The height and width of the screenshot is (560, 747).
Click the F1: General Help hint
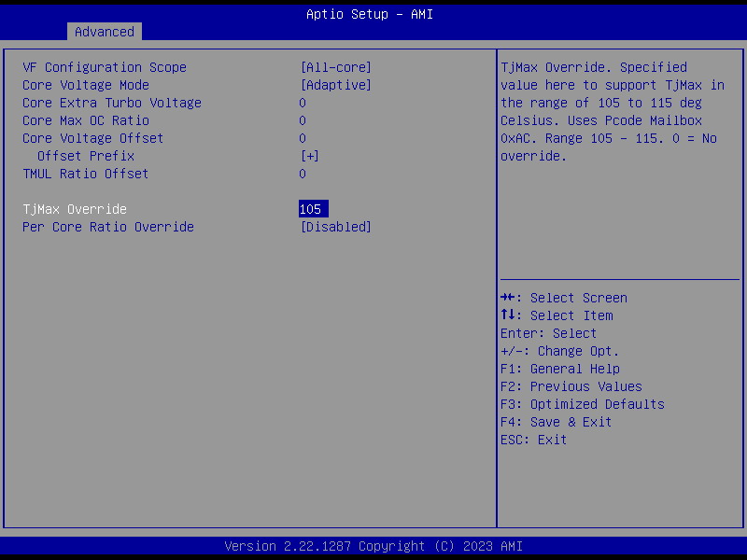click(559, 369)
